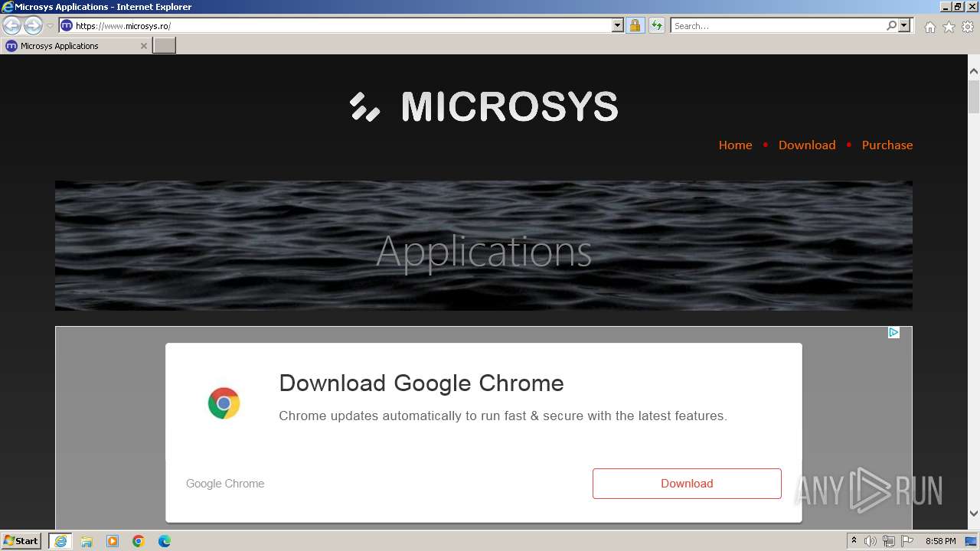The height and width of the screenshot is (551, 980).
Task: Click the Google Chrome advertiser label
Action: (225, 484)
